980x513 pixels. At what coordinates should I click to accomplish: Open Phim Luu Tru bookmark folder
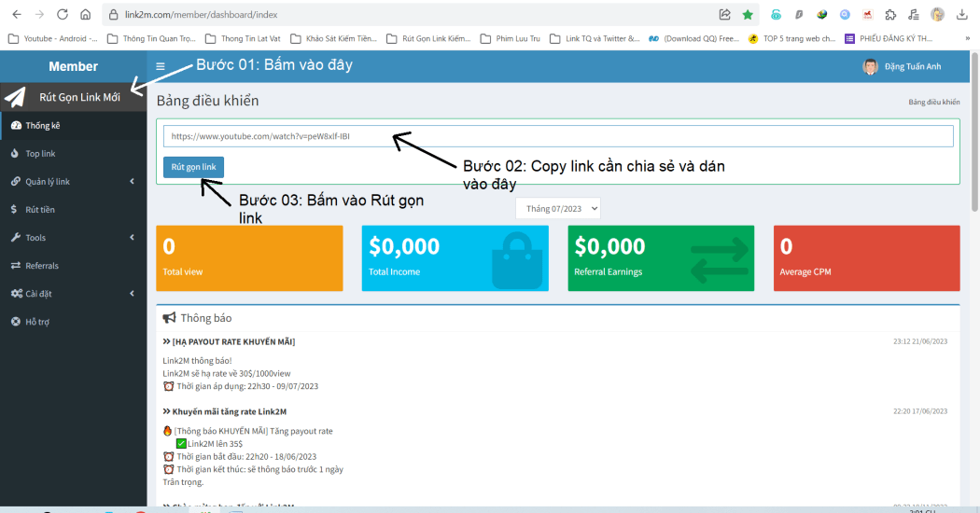(x=510, y=39)
